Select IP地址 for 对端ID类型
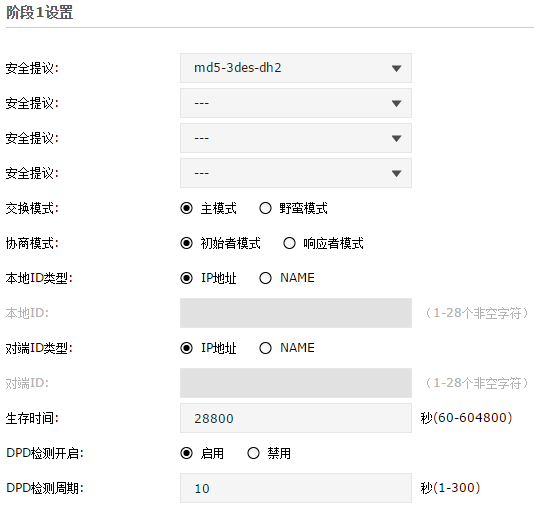Viewport: 534px width, 508px height. (186, 348)
